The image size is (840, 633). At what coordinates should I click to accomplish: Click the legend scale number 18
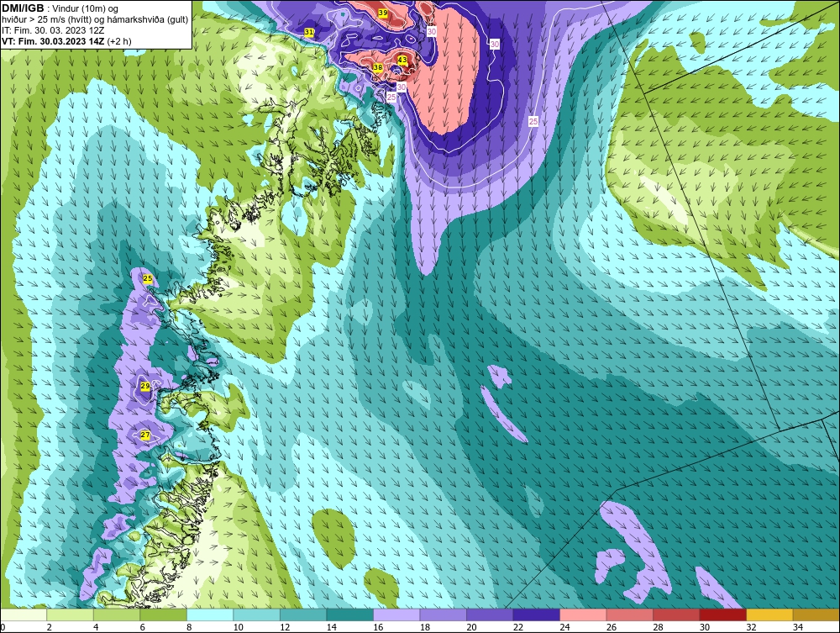pyautogui.click(x=424, y=627)
